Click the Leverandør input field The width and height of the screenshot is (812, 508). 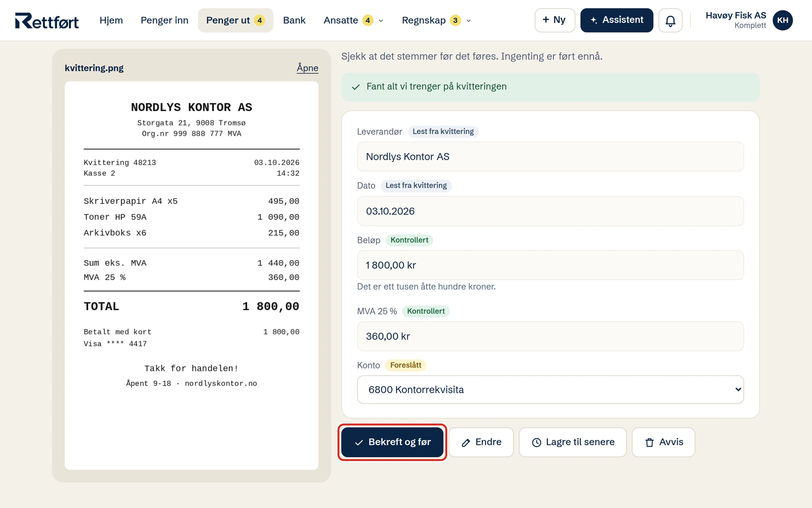pos(550,156)
